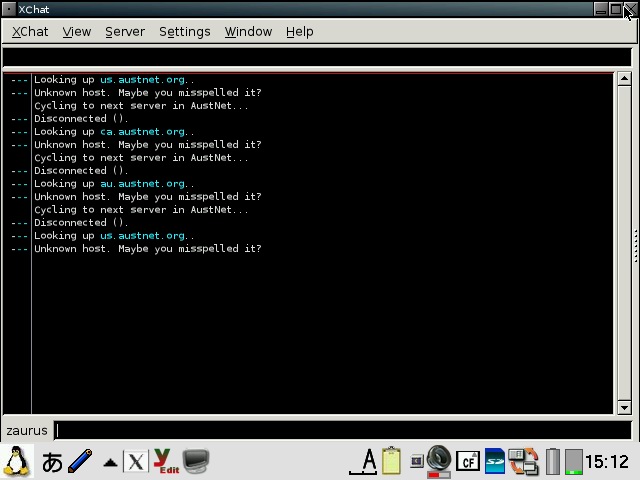
Task: Focus the chat message input field
Action: [x=340, y=430]
